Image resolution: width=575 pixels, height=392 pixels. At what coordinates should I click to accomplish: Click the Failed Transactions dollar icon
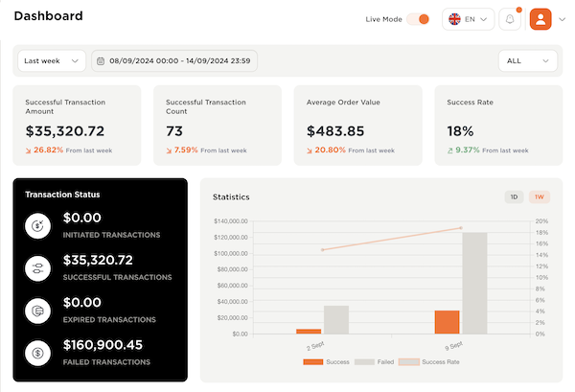point(37,353)
